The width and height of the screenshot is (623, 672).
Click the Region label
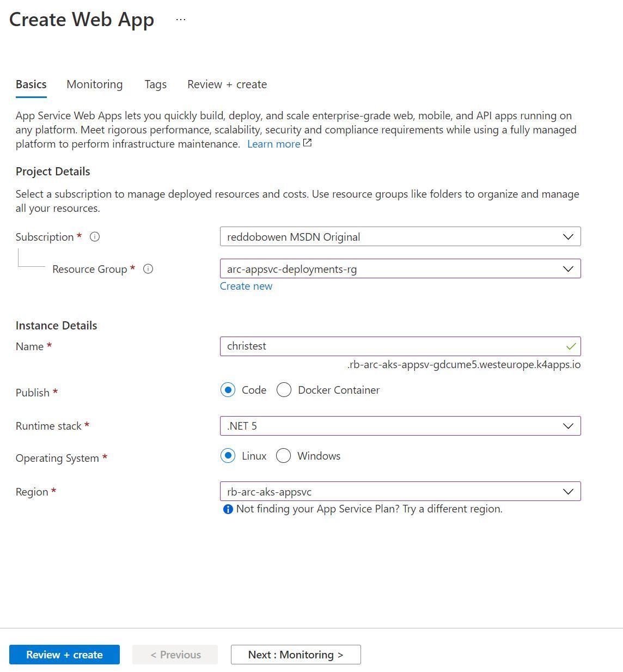[32, 492]
